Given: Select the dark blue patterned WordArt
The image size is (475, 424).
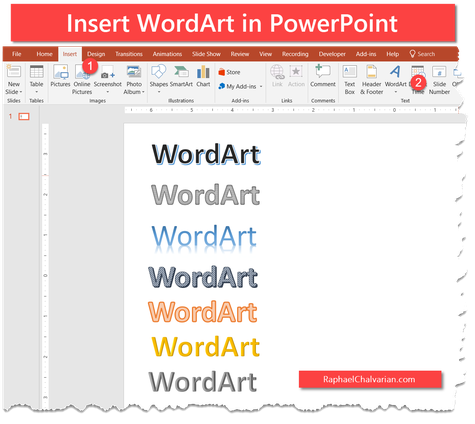Looking at the screenshot, I should click(203, 277).
